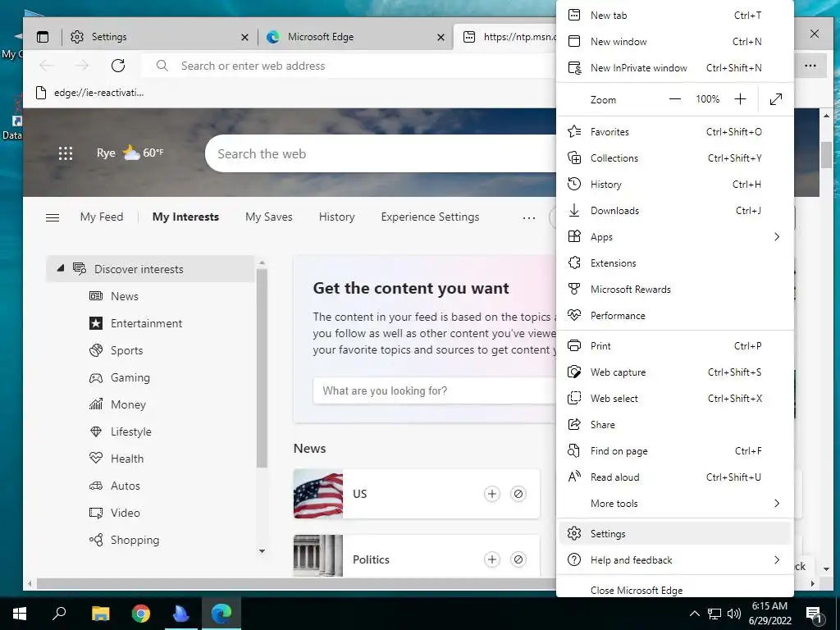The height and width of the screenshot is (630, 840).
Task: Expand the Apps submenu
Action: (675, 237)
